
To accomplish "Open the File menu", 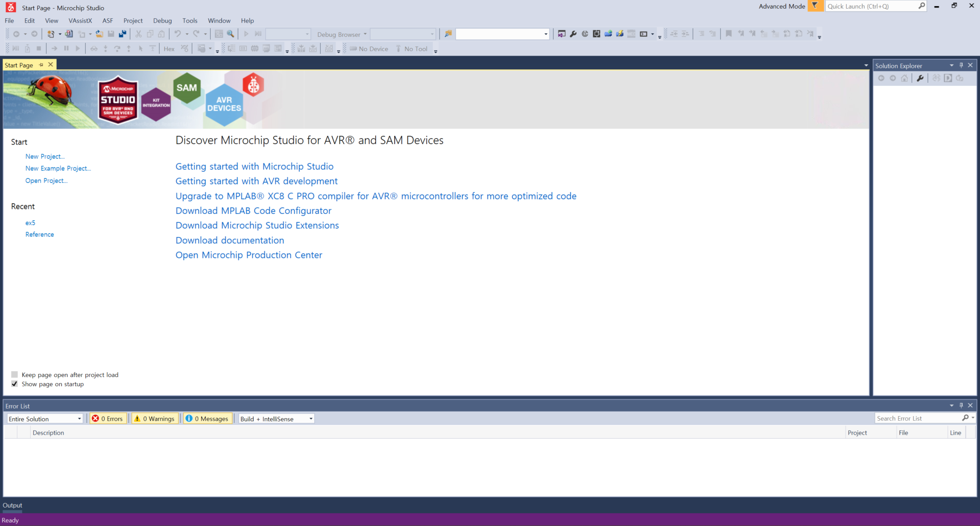I will [x=9, y=21].
